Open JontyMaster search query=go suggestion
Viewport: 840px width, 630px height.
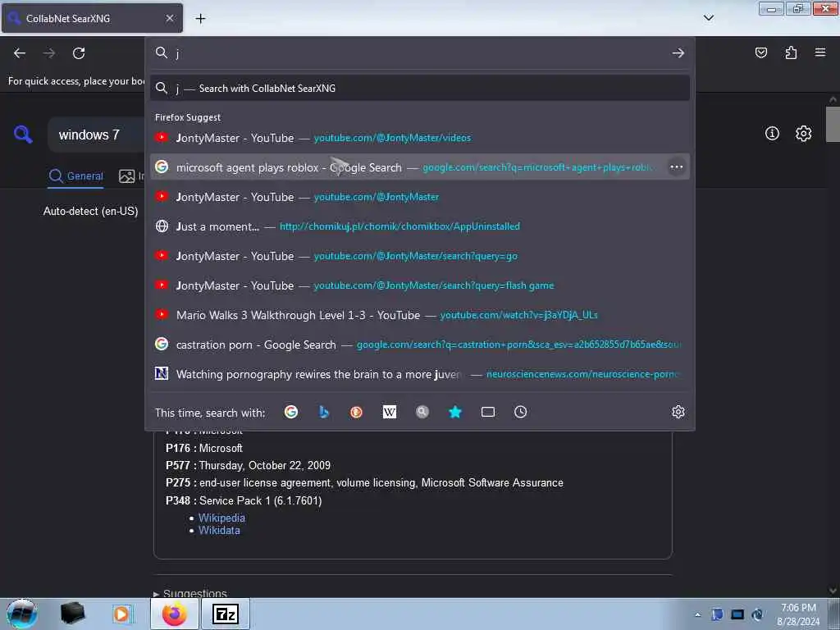tap(419, 256)
